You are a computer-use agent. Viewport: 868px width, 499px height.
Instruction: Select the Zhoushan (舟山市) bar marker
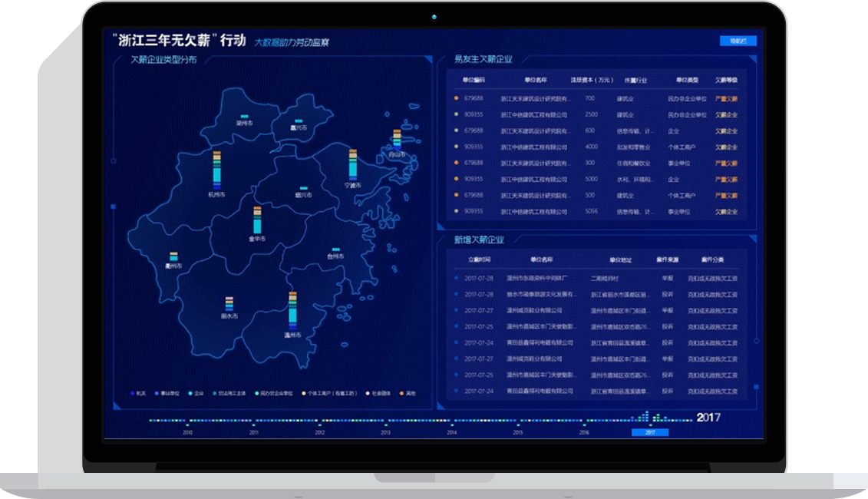point(397,138)
